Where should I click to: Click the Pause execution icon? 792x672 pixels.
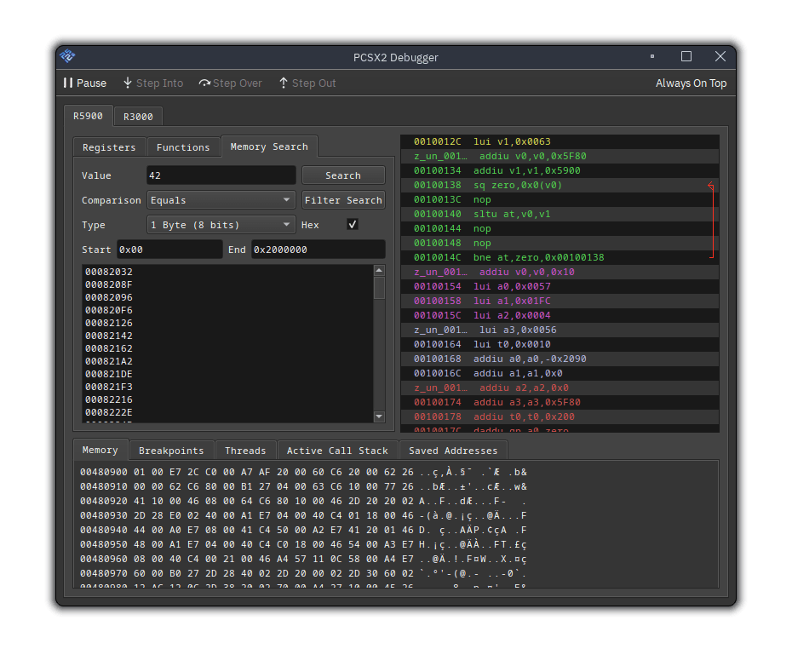[x=68, y=83]
